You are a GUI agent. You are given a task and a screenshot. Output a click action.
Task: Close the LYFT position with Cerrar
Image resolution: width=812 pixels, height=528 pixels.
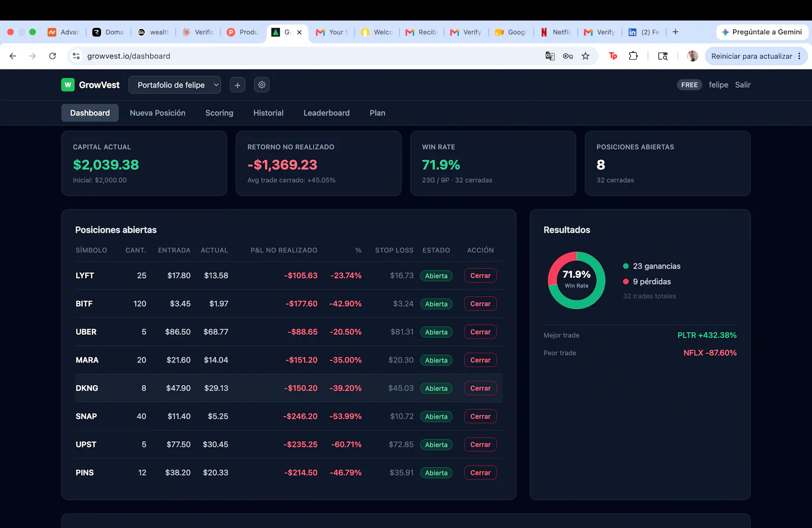click(x=480, y=275)
